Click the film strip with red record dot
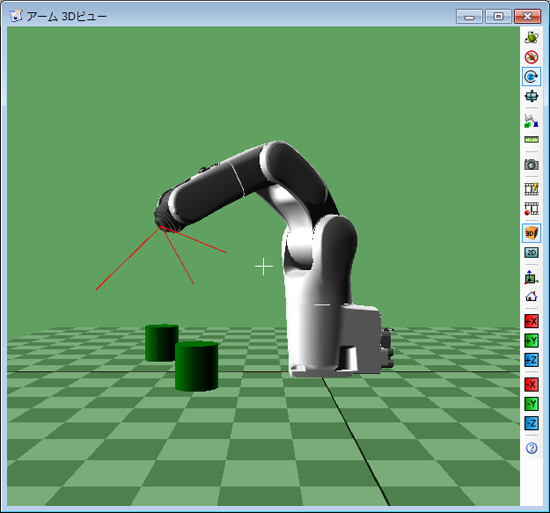This screenshot has width=550, height=513. tap(531, 209)
